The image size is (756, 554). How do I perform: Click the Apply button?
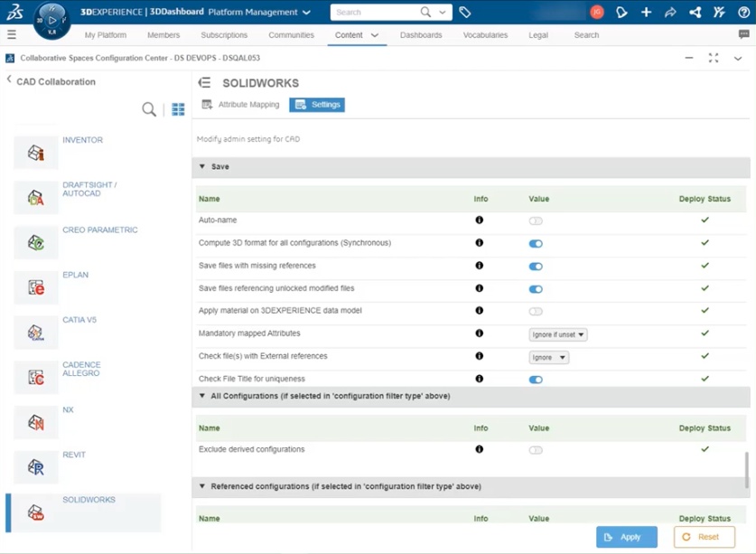[x=627, y=537]
